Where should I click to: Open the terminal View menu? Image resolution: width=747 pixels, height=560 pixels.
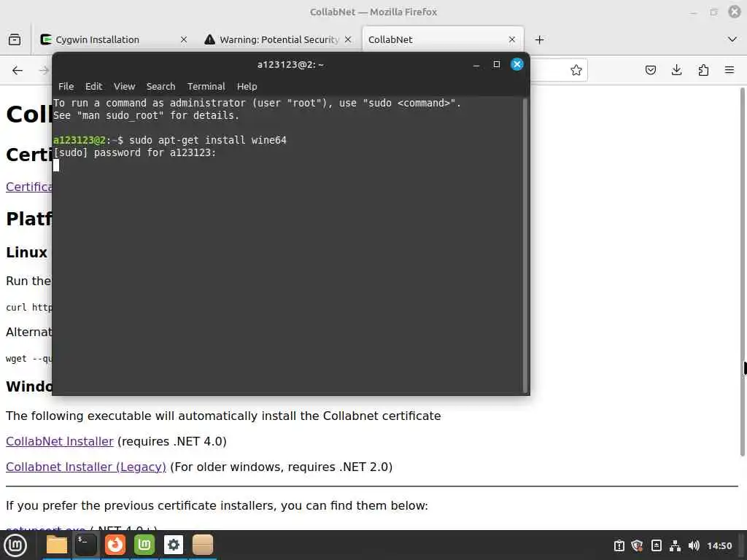point(124,86)
